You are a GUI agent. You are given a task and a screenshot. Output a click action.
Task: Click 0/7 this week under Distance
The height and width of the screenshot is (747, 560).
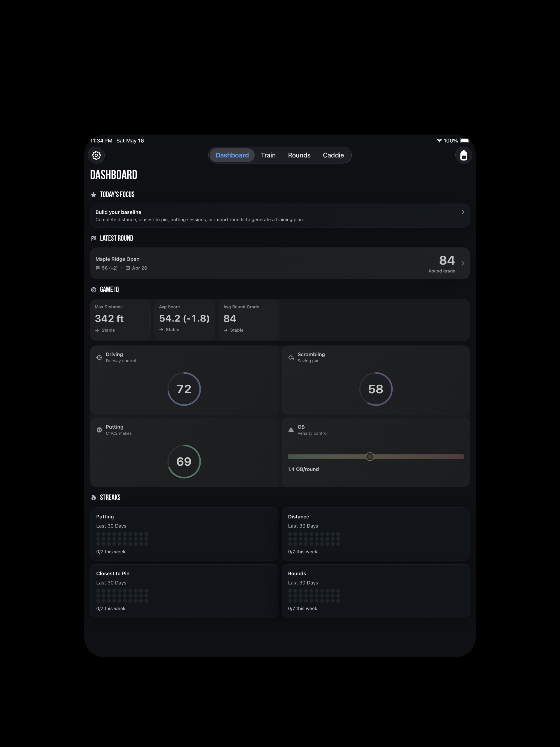point(303,552)
